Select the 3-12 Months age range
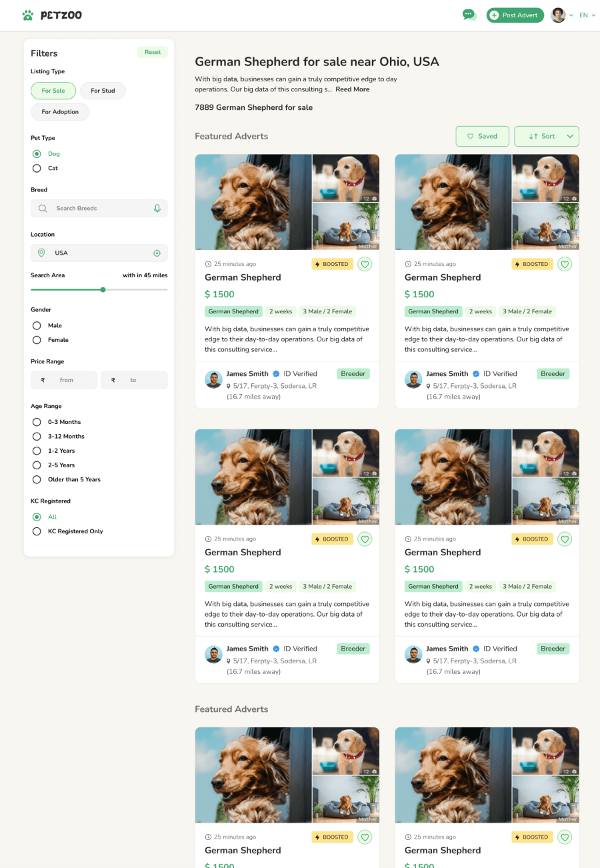Screen dimensions: 600x868 click(x=37, y=437)
